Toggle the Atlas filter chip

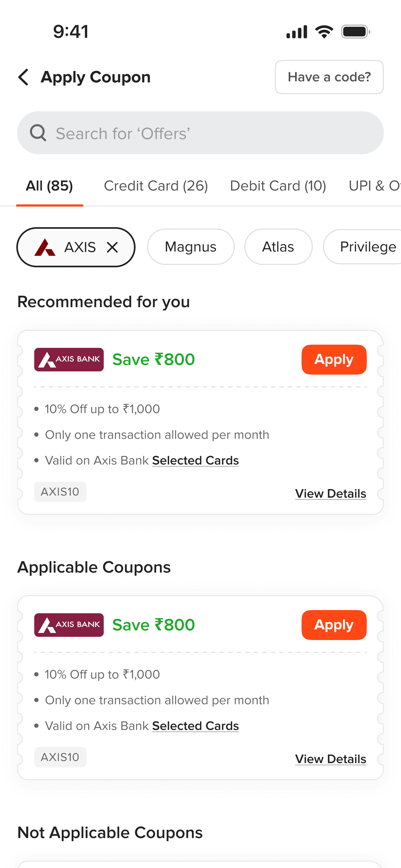click(x=278, y=247)
